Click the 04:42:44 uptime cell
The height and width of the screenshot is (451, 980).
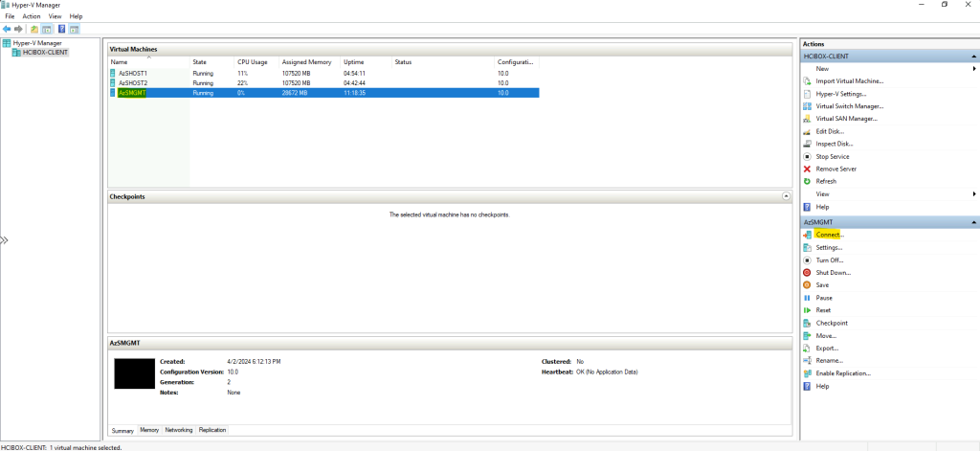[354, 82]
